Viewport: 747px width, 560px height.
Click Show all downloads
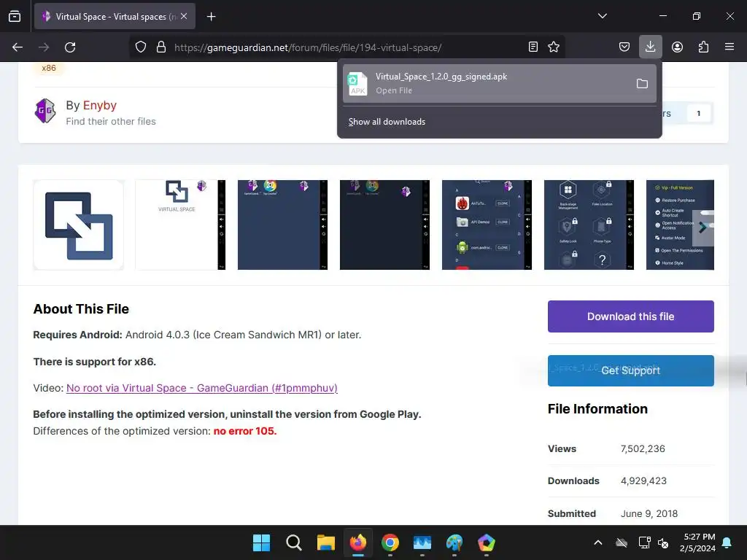[x=387, y=122]
